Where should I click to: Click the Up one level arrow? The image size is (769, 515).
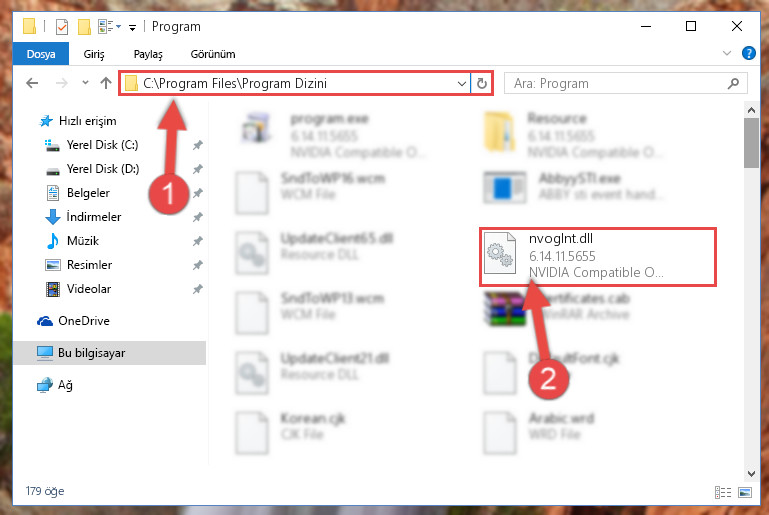point(105,83)
